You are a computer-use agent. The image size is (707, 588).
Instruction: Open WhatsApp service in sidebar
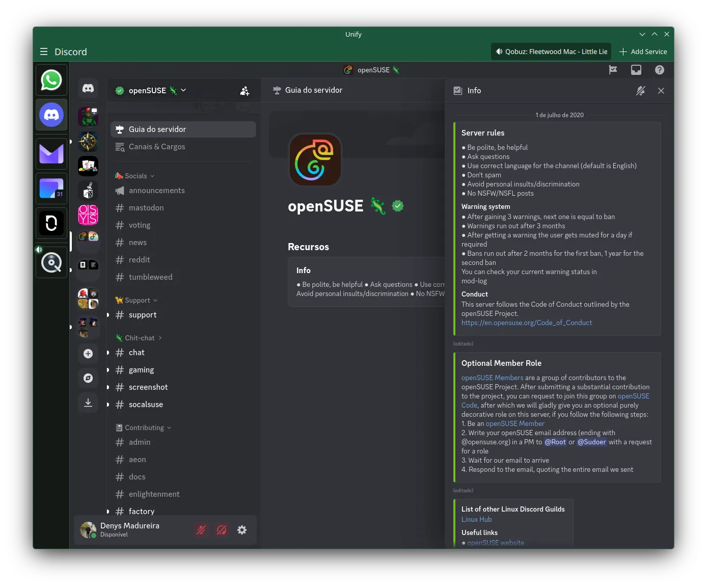pyautogui.click(x=51, y=81)
